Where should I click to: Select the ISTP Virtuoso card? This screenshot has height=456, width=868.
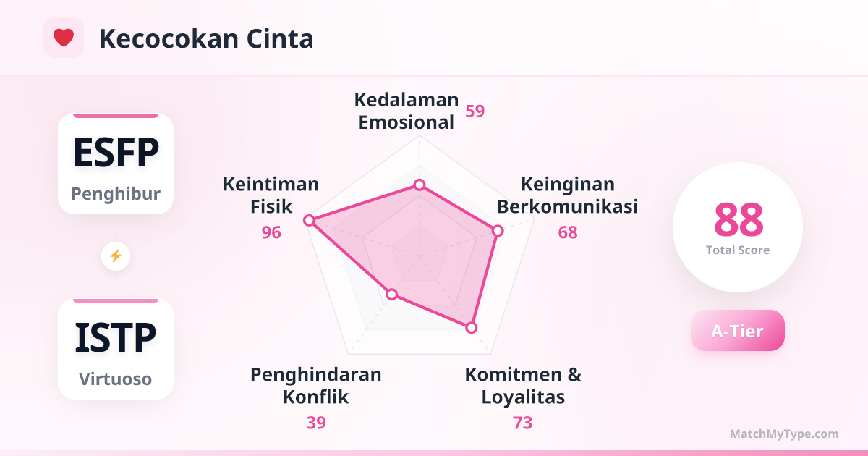116,349
